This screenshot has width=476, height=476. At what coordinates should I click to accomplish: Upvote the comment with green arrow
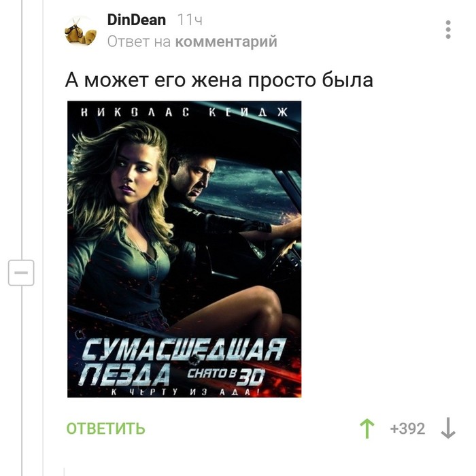point(367,428)
